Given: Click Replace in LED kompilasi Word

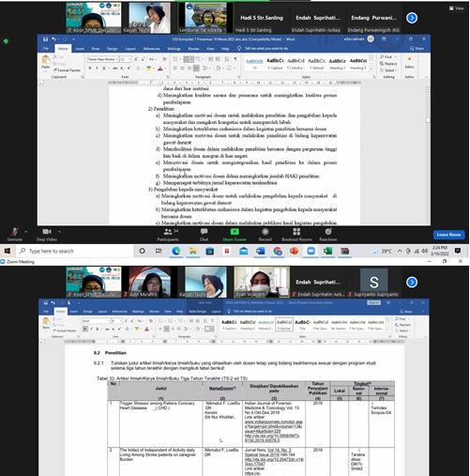Looking at the screenshot, I should [388, 64].
